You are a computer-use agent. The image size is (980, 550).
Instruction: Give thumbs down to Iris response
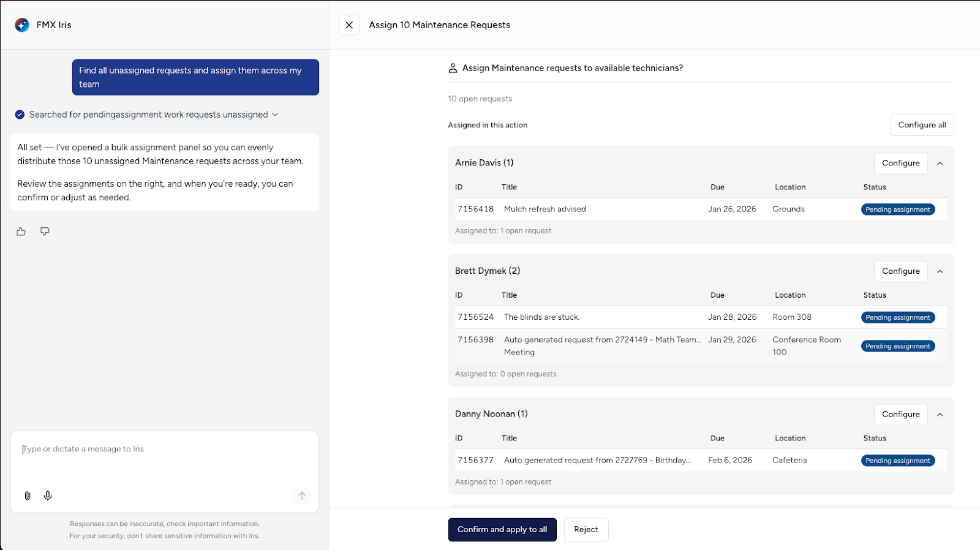coord(45,232)
